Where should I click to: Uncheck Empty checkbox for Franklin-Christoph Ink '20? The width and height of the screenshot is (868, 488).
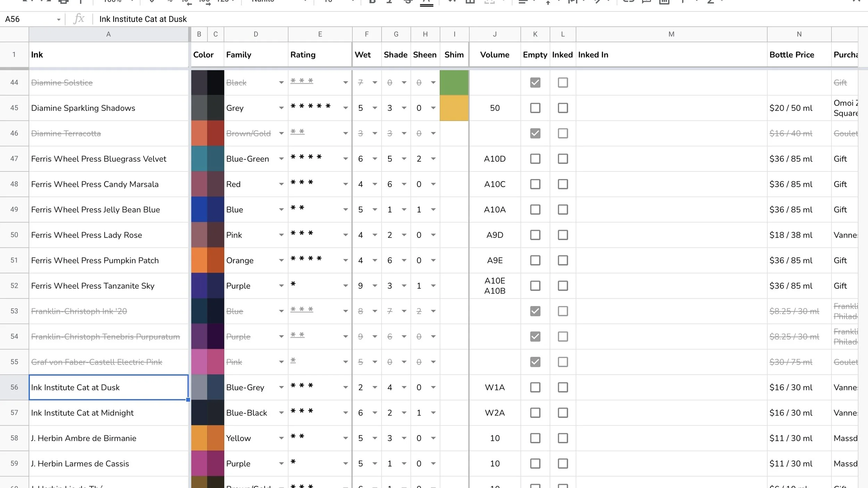pos(535,311)
